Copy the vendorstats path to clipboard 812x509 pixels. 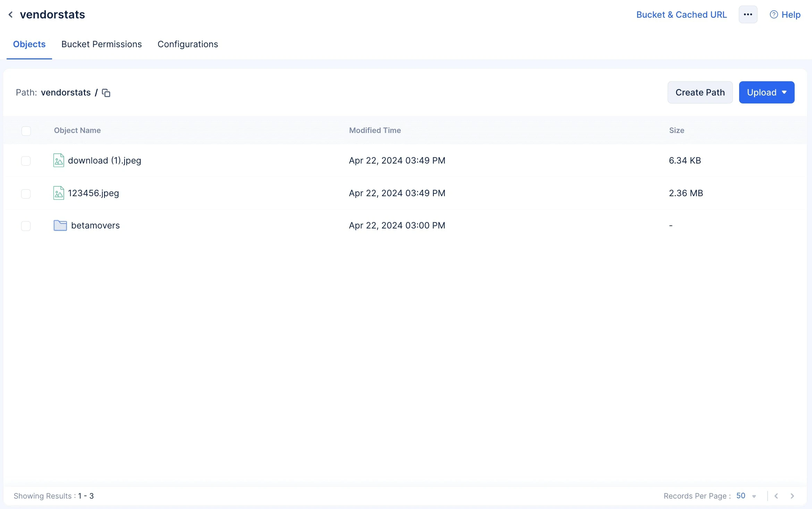[x=106, y=93]
